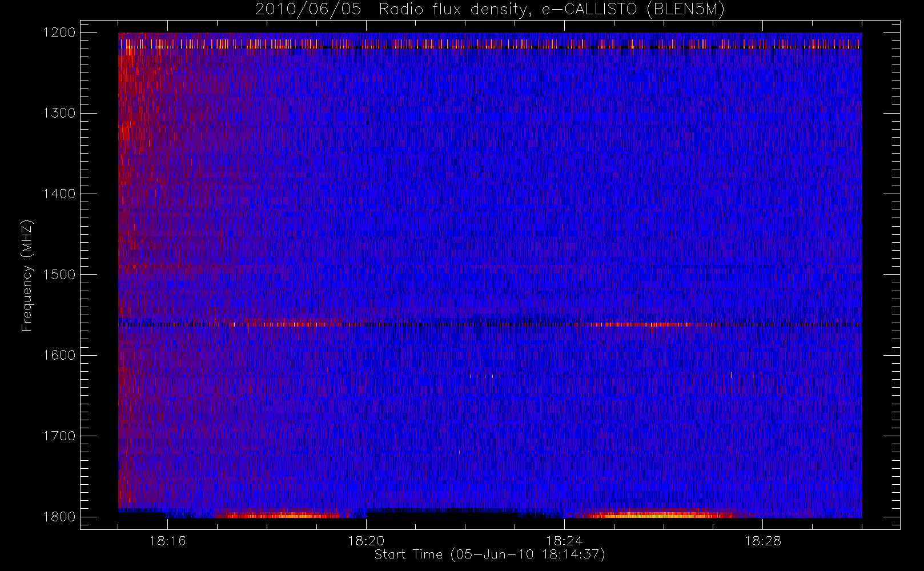Click the "Frequency (MHZ)" axis label
Viewport: 924px width, 571px height.
(x=26, y=275)
